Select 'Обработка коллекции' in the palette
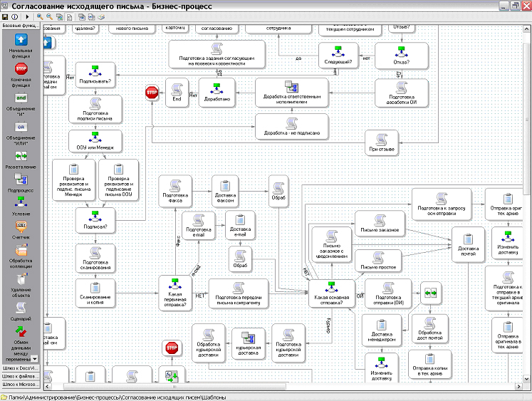This screenshot has height=401, width=532. 21,251
